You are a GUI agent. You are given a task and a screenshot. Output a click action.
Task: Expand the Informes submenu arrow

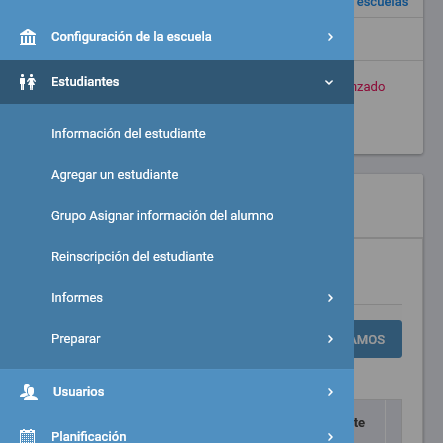pyautogui.click(x=330, y=298)
